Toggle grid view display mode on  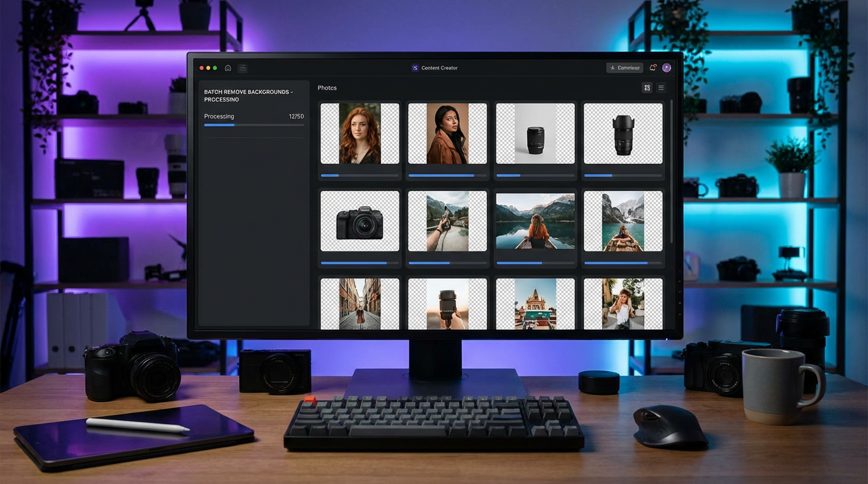pyautogui.click(x=647, y=88)
